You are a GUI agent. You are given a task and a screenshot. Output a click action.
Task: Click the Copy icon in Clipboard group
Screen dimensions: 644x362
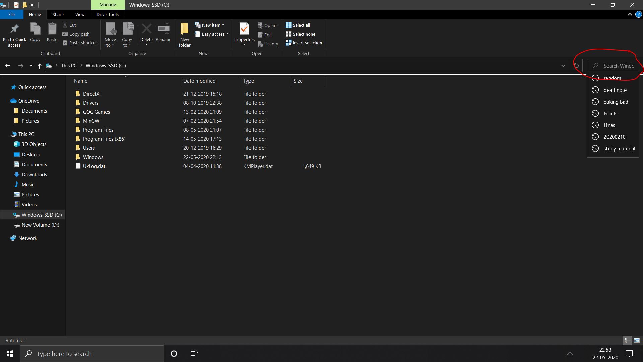click(35, 29)
